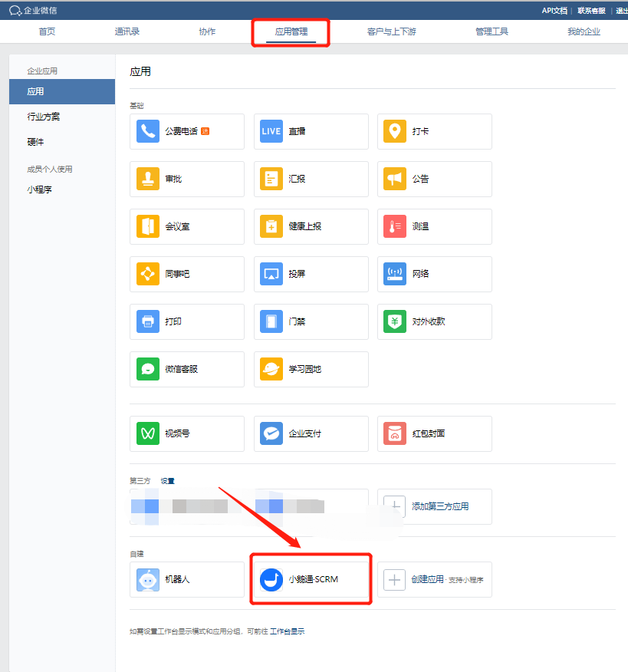Click the 机器人 label
628x672 pixels.
177,579
